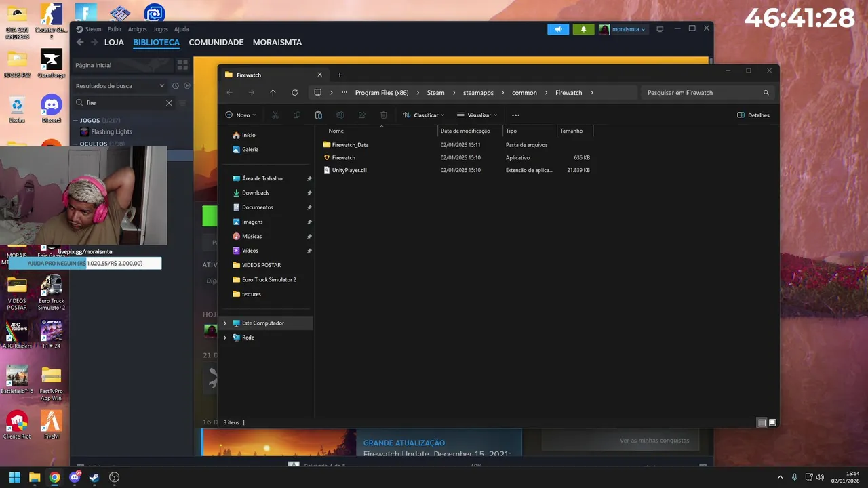Click the Explorer forward arrow
The height and width of the screenshot is (488, 868).
[251, 93]
